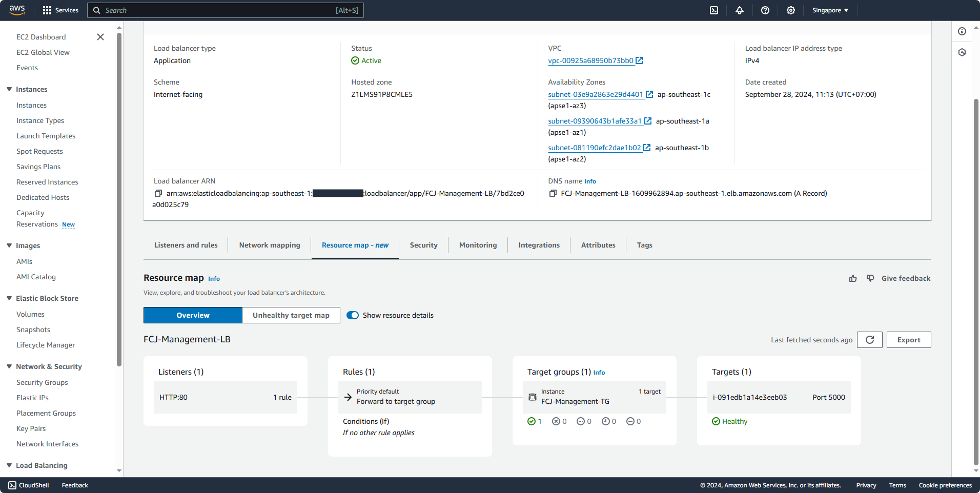Image resolution: width=980 pixels, height=493 pixels.
Task: Select the HTTP:80 listener card
Action: coord(226,397)
